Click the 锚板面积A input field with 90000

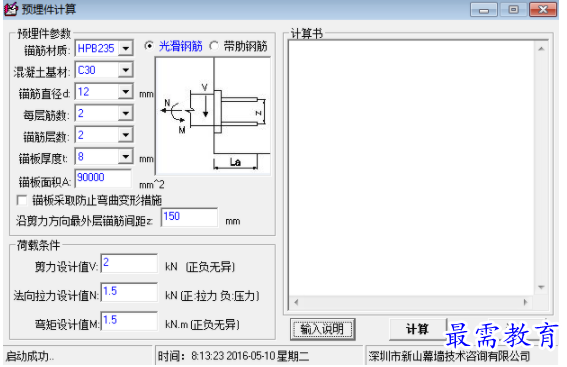point(103,178)
